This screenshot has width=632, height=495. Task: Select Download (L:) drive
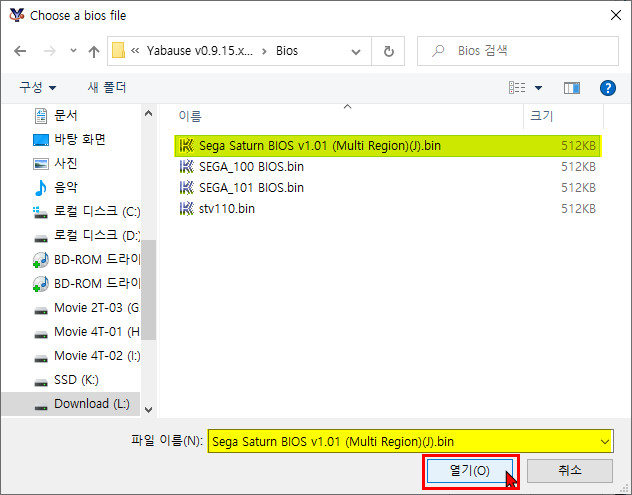coord(92,403)
